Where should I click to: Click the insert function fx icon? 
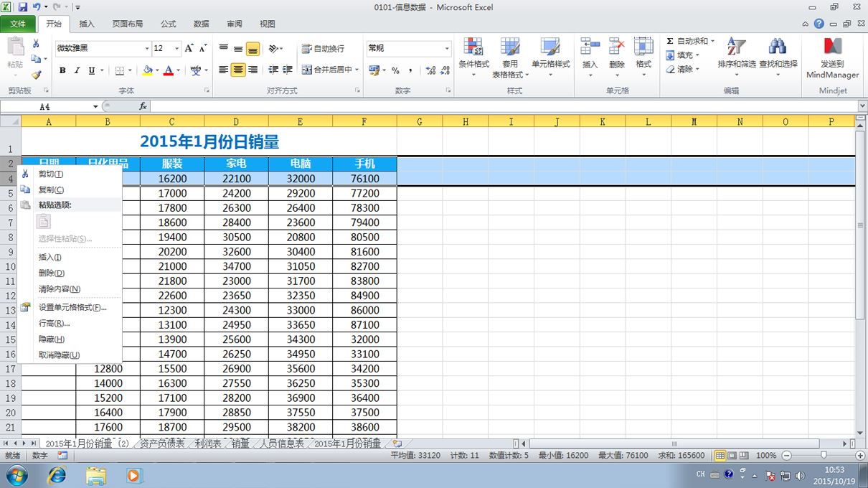143,106
